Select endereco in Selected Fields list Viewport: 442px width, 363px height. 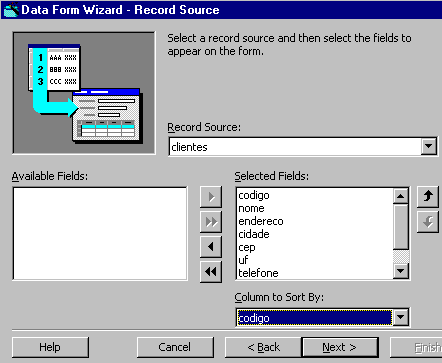coord(261,221)
